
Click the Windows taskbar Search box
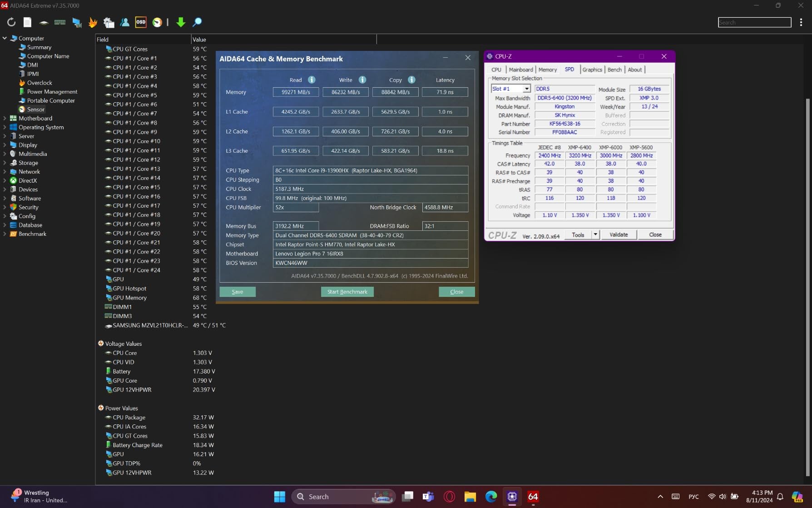(343, 497)
